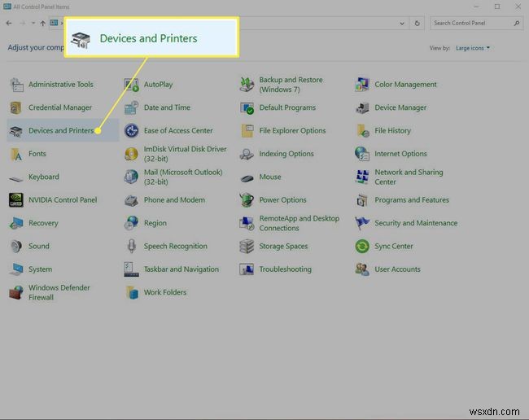Image resolution: width=529 pixels, height=420 pixels.
Task: Click the Power Options link text
Action: (282, 200)
